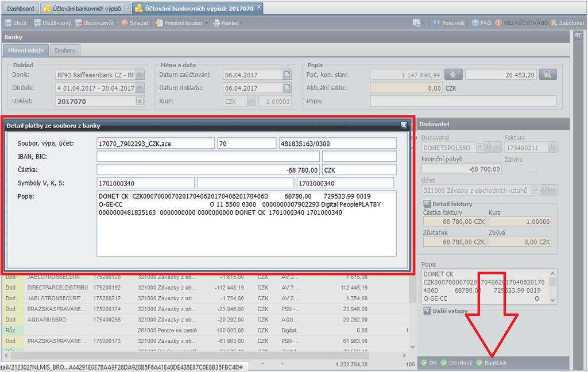
Task: Open the FAQ help icon
Action: point(475,23)
